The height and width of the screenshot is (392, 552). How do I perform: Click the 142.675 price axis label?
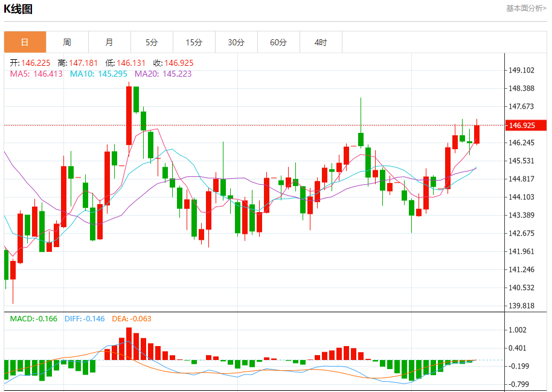(x=521, y=233)
